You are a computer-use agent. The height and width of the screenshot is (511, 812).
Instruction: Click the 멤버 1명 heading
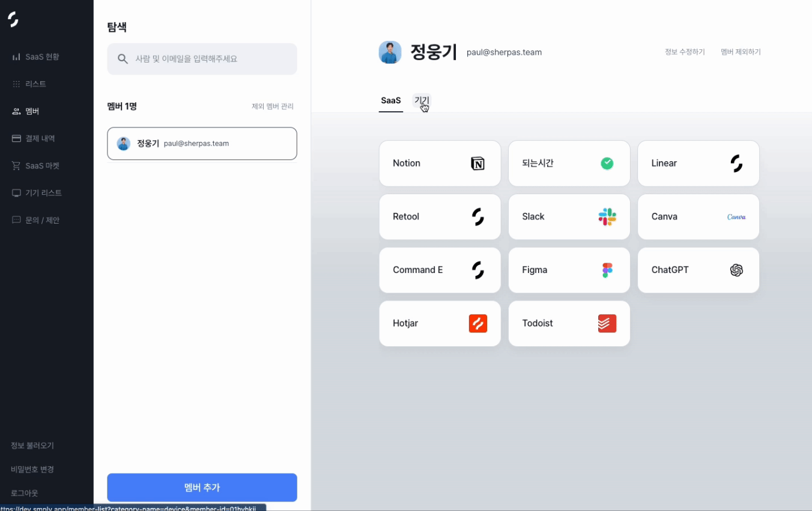tap(122, 106)
